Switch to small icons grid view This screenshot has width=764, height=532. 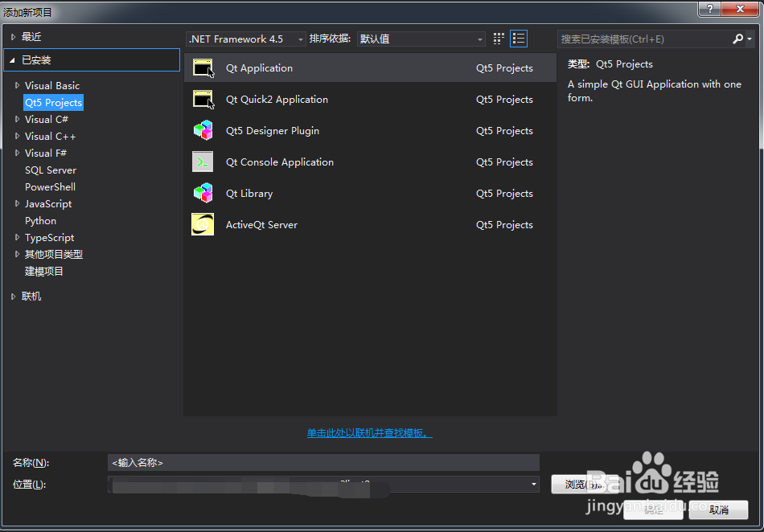click(x=499, y=39)
